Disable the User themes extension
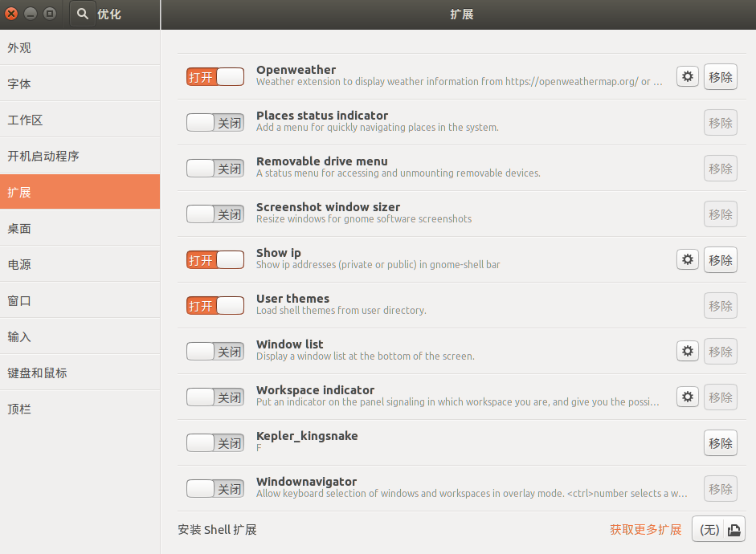 pyautogui.click(x=215, y=305)
